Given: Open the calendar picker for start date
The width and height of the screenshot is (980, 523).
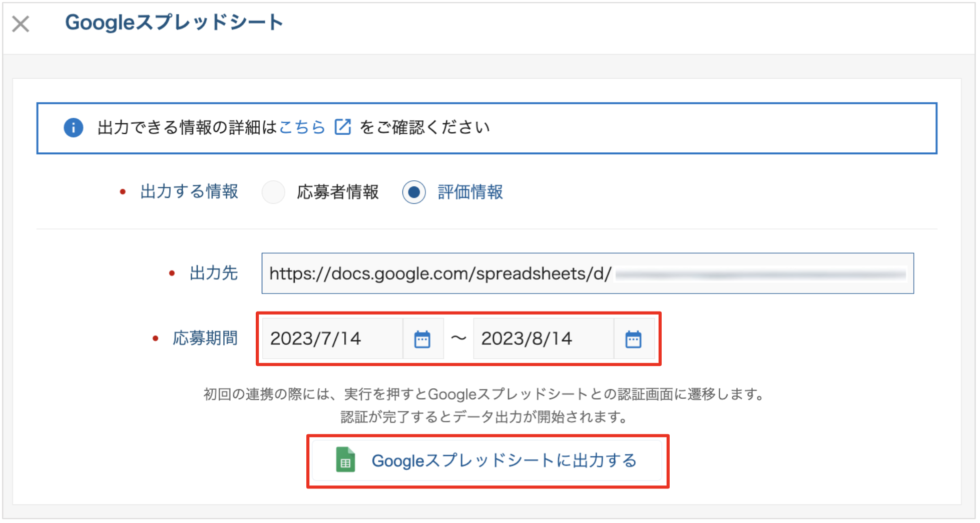Looking at the screenshot, I should point(422,339).
